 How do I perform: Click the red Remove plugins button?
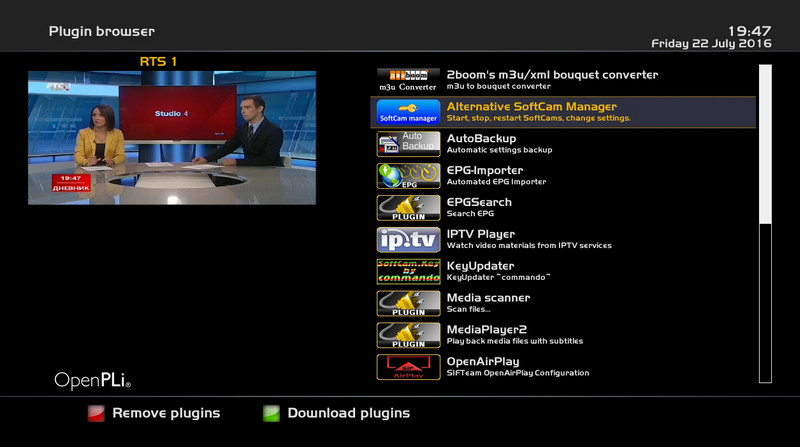pos(96,413)
